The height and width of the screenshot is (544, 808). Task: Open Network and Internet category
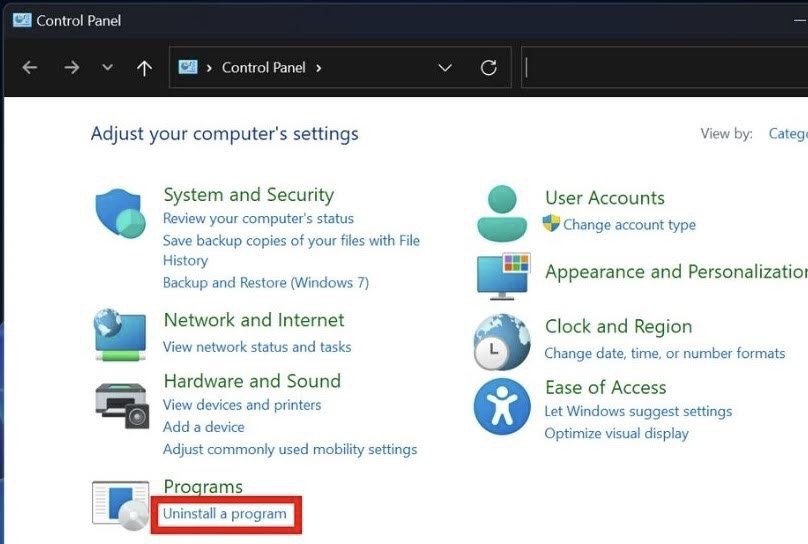[x=254, y=320]
